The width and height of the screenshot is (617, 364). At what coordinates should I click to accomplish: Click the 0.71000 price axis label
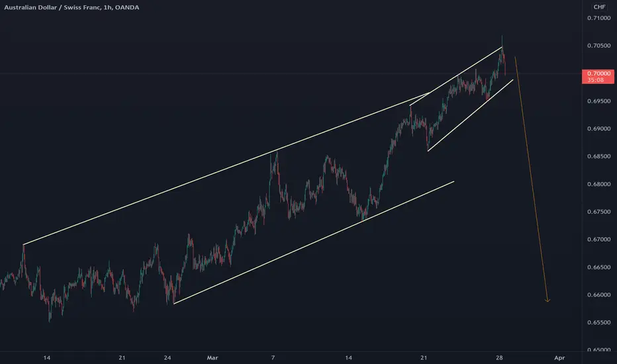click(x=598, y=18)
